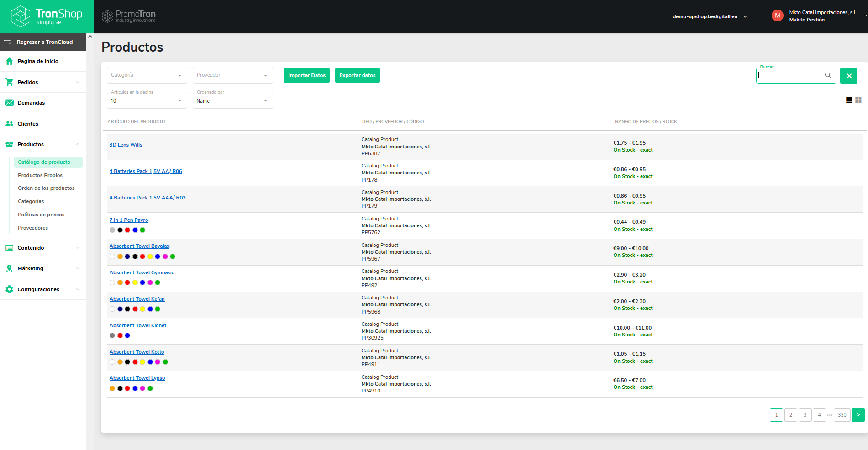Open 4 Batteries Pack 1,5V AA/ R06 link
Image resolution: width=868 pixels, height=450 pixels.
tap(146, 171)
